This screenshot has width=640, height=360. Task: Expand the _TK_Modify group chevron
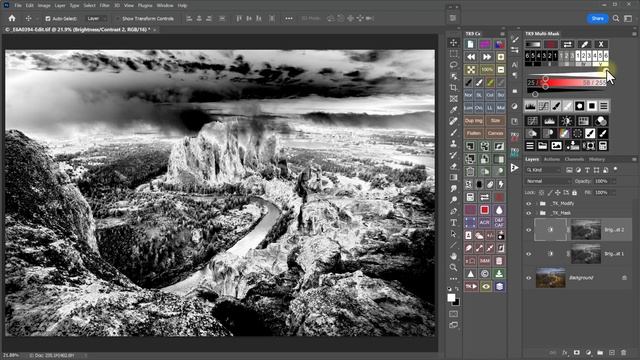click(x=536, y=203)
